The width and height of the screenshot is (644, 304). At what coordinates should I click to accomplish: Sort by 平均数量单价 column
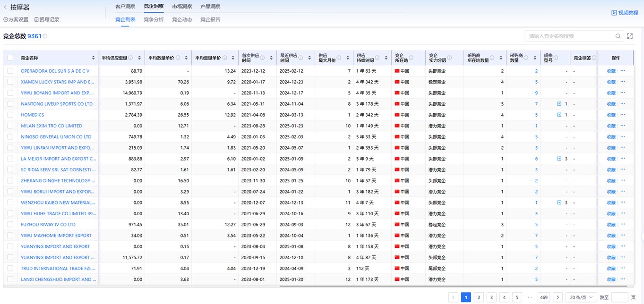tap(186, 58)
